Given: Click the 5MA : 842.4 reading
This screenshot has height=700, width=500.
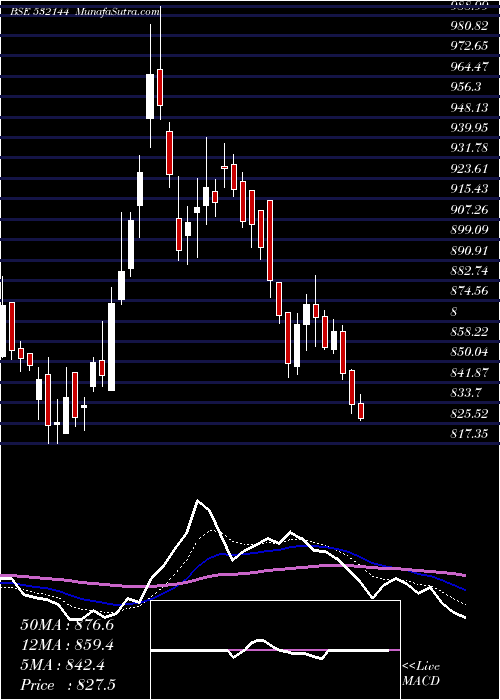Looking at the screenshot, I should 63,665.
